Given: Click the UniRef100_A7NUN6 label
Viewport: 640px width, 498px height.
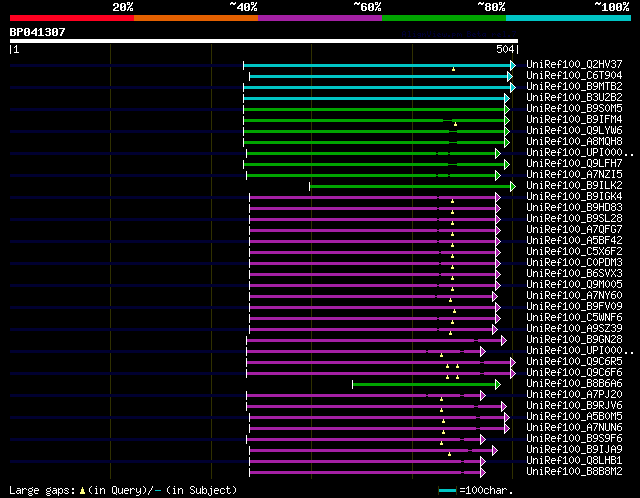Looking at the screenshot, I should click(574, 428).
